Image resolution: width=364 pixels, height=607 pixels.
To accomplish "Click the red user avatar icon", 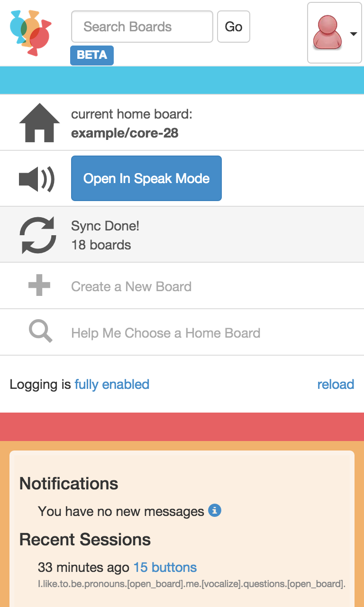I will pyautogui.click(x=327, y=32).
